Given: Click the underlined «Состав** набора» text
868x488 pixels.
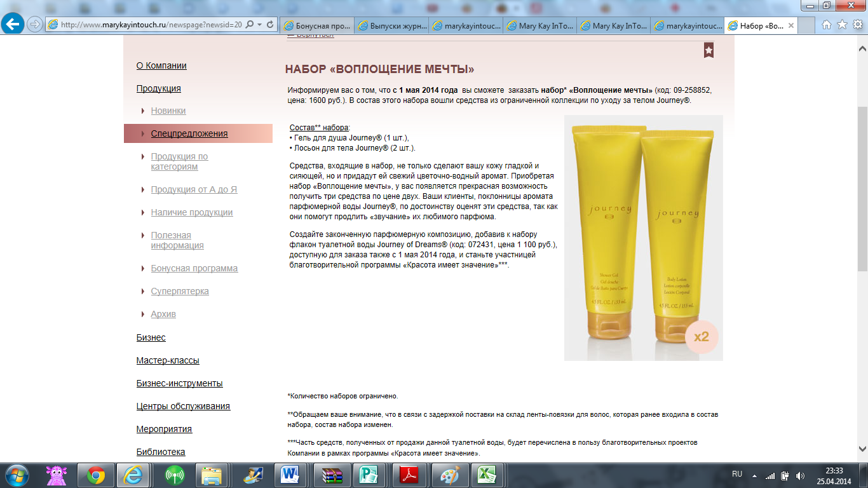Looking at the screenshot, I should pyautogui.click(x=319, y=128).
